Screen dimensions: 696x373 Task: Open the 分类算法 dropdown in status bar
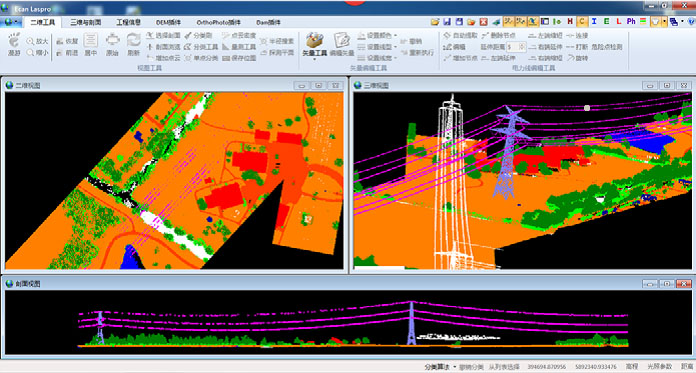[439, 367]
